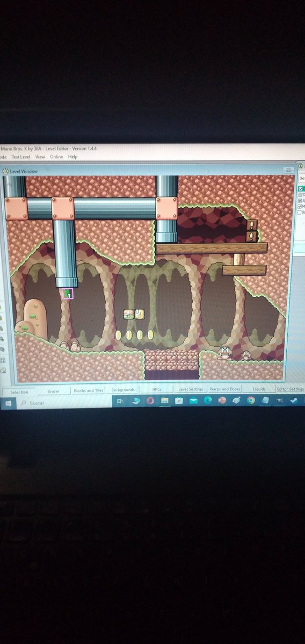Open the Liquids tab

coord(259,389)
